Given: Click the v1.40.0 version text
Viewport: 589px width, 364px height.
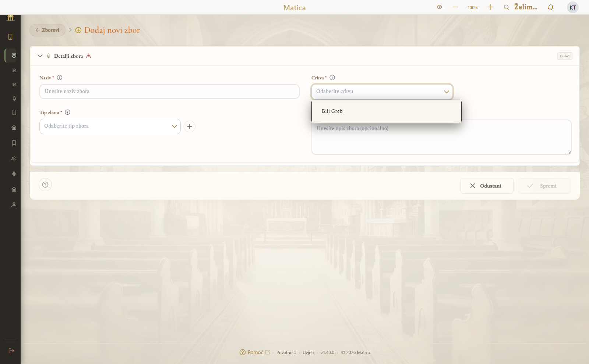Looking at the screenshot, I should tap(327, 353).
